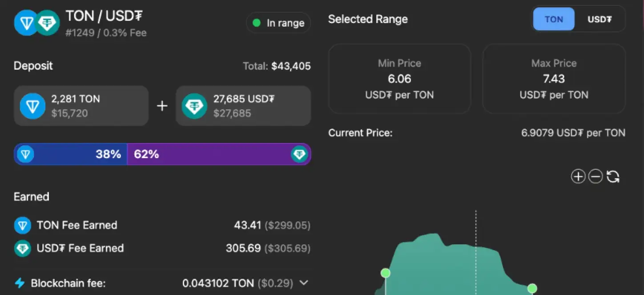This screenshot has height=295, width=644.
Task: Click the pair logo in header
Action: click(36, 23)
